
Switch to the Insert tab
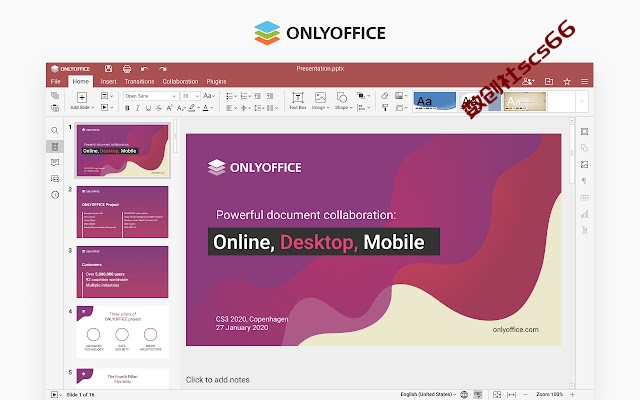point(109,82)
